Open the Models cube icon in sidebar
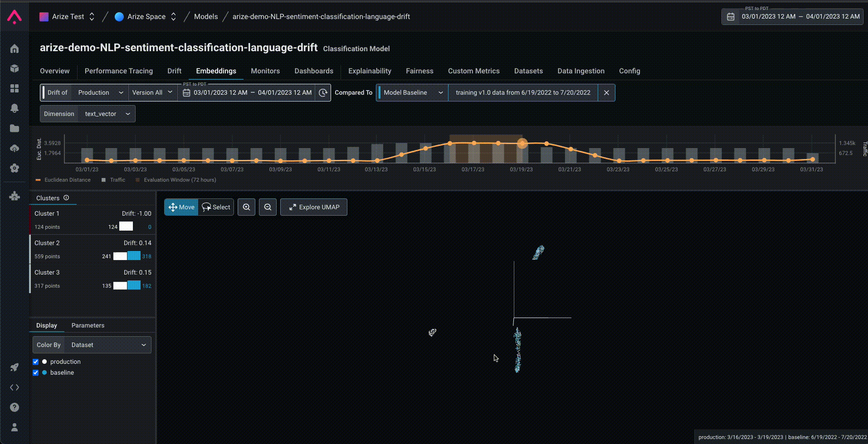Viewport: 868px width, 444px height. [x=15, y=68]
